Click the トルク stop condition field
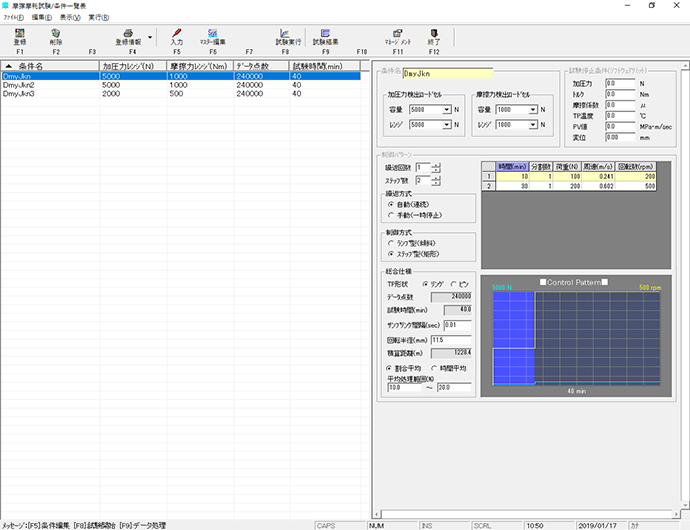Screen dimensions: 690x530 pos(620,94)
